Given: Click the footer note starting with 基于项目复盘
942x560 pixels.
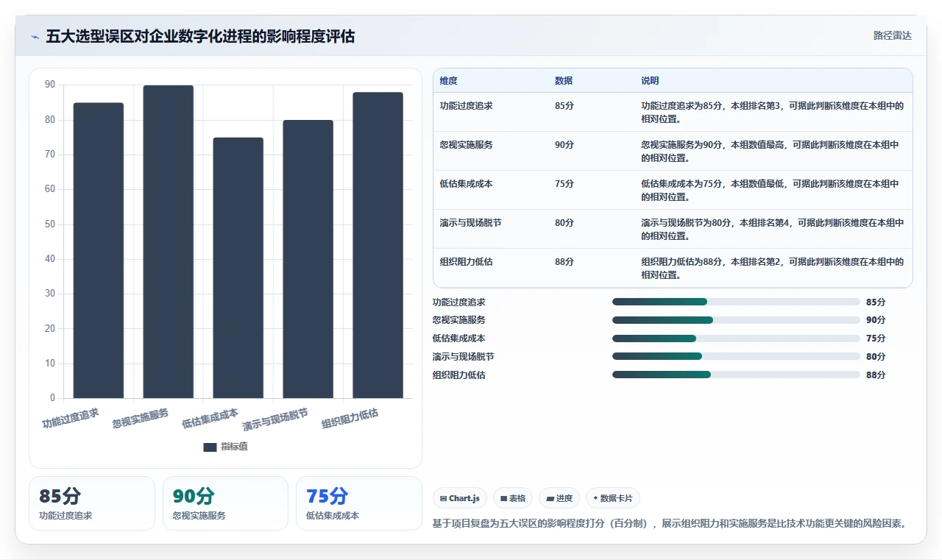Looking at the screenshot, I should 669,524.
